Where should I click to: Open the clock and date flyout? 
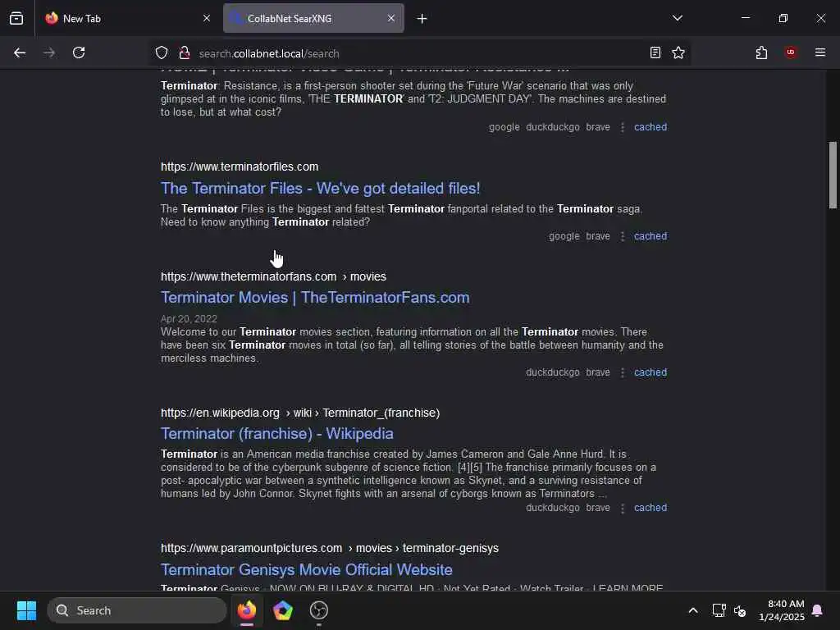781,610
